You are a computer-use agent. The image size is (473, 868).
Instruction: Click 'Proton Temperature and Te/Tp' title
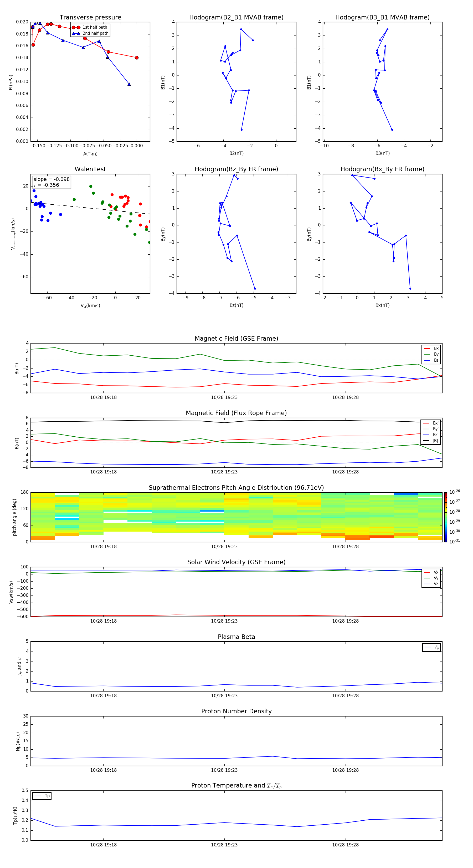pos(236,786)
